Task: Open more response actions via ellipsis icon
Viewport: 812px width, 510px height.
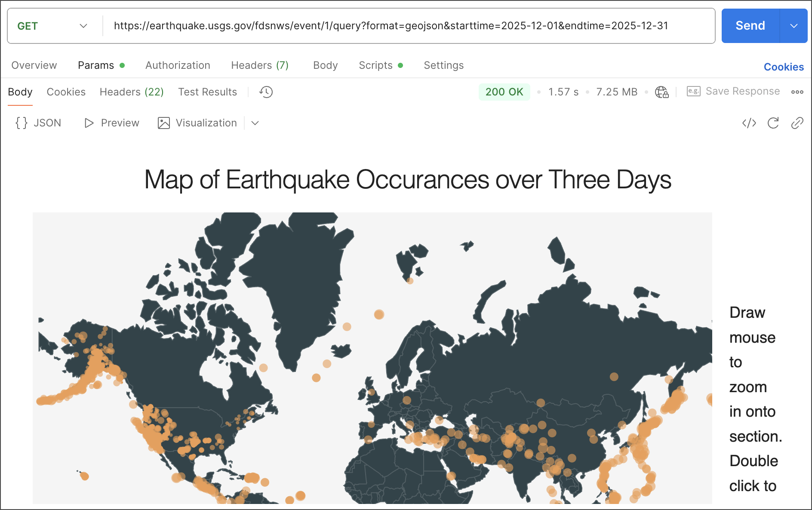Action: tap(798, 92)
